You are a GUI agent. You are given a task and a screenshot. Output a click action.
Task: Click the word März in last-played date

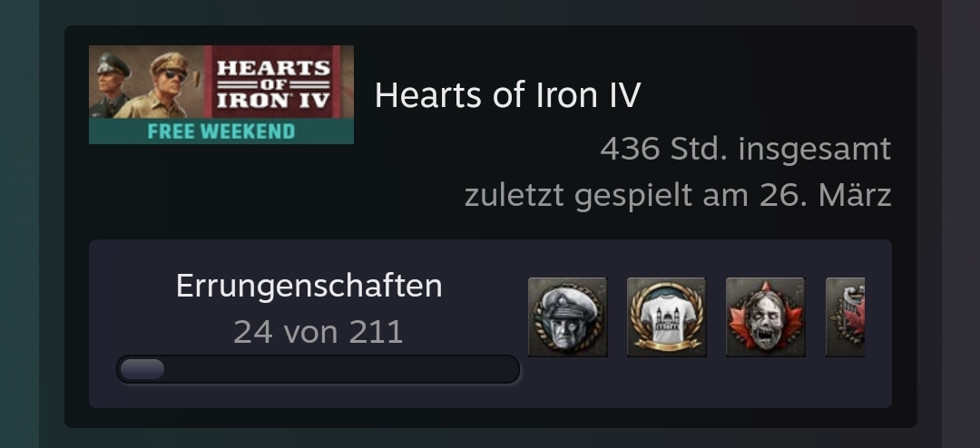click(x=855, y=194)
